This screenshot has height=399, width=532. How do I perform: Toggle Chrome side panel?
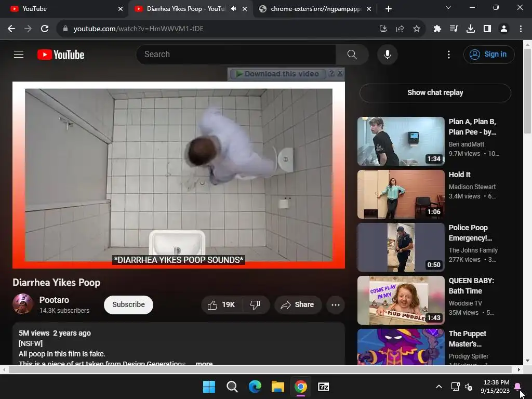(487, 29)
